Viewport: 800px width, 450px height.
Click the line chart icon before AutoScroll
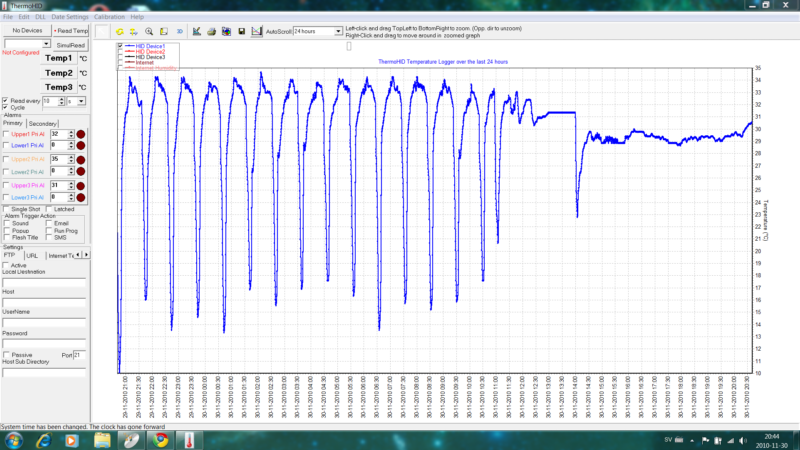257,31
